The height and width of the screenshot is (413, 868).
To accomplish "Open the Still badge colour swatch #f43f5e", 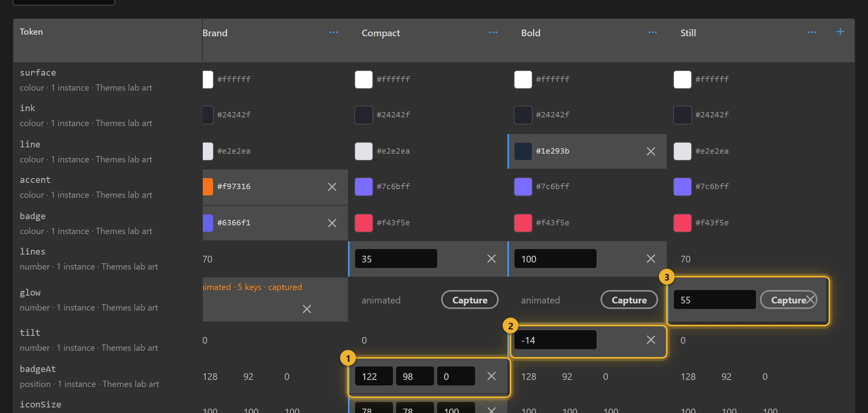I will (x=683, y=223).
